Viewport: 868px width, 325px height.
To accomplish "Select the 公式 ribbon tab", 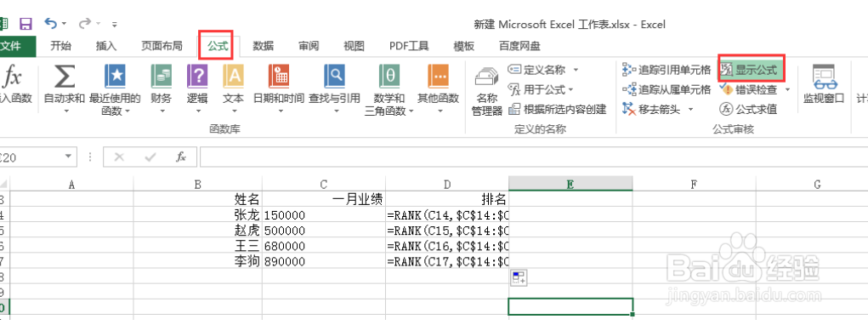I will pyautogui.click(x=218, y=47).
